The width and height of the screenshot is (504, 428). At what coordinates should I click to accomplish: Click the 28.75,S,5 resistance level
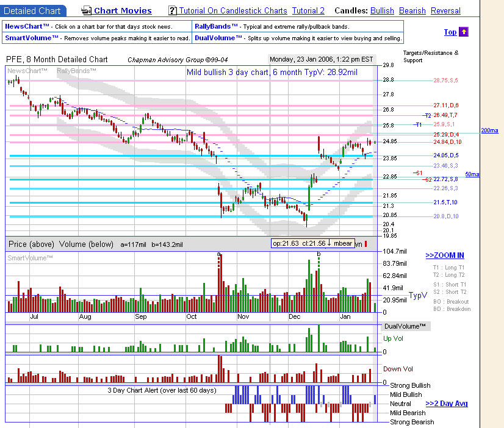tap(445, 80)
